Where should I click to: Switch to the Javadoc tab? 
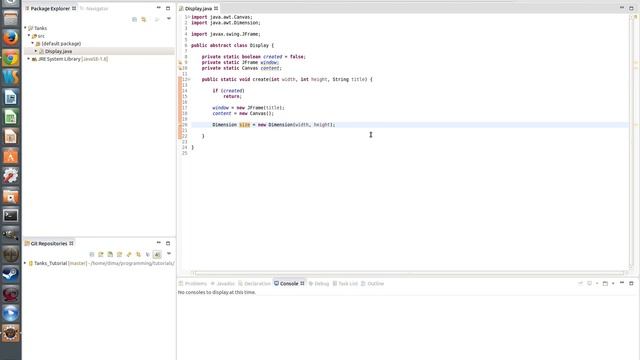[x=222, y=283]
